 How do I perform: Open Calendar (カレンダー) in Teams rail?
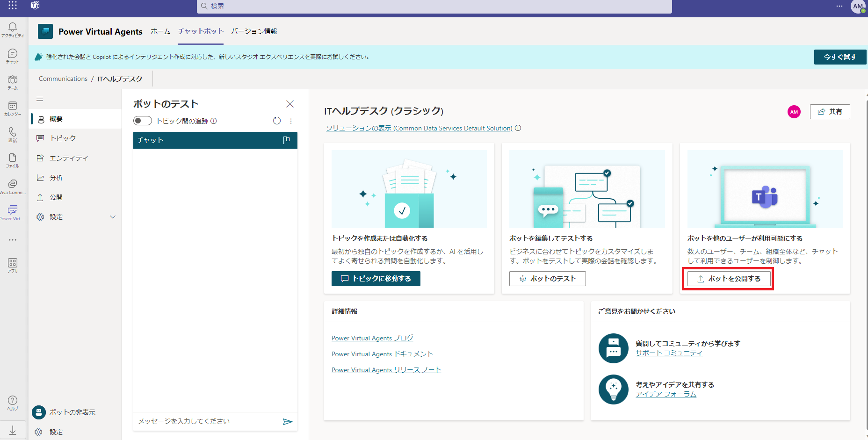point(13,108)
